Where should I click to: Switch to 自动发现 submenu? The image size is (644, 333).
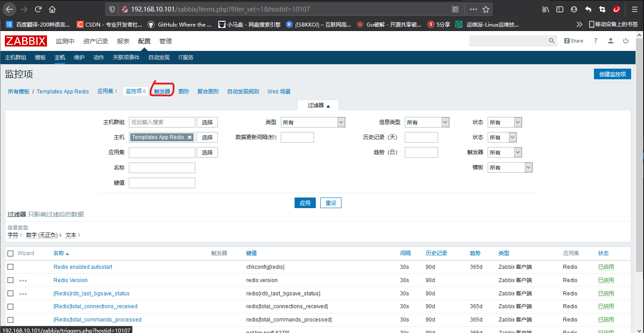159,58
